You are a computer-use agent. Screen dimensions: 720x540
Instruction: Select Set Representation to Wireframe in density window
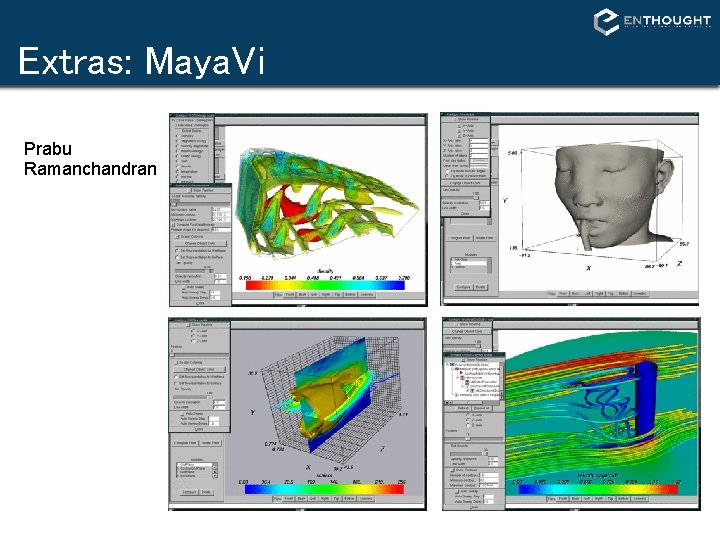(x=177, y=251)
